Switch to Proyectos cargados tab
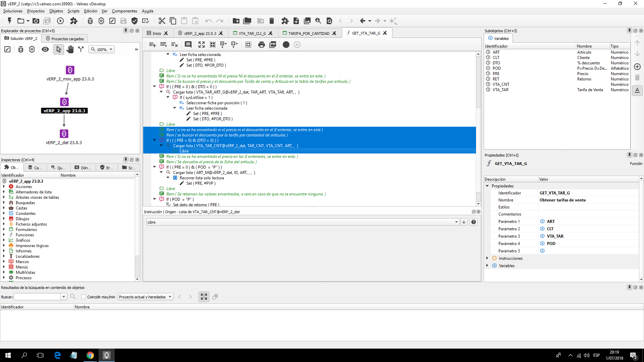 point(65,39)
